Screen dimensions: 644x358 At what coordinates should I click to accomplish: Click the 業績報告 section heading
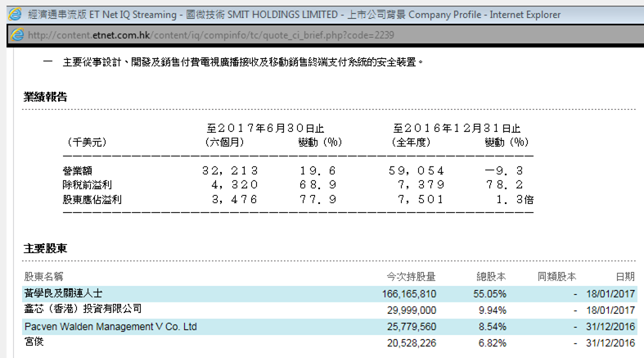coord(45,97)
